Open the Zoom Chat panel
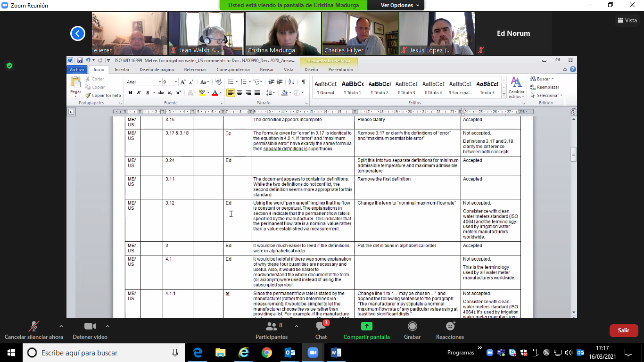Viewport: 644px width, 362px height. [321, 327]
